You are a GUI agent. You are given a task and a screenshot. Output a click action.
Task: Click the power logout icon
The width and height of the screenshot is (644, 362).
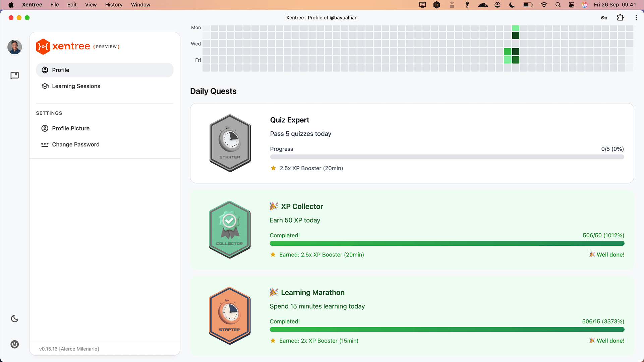14,344
